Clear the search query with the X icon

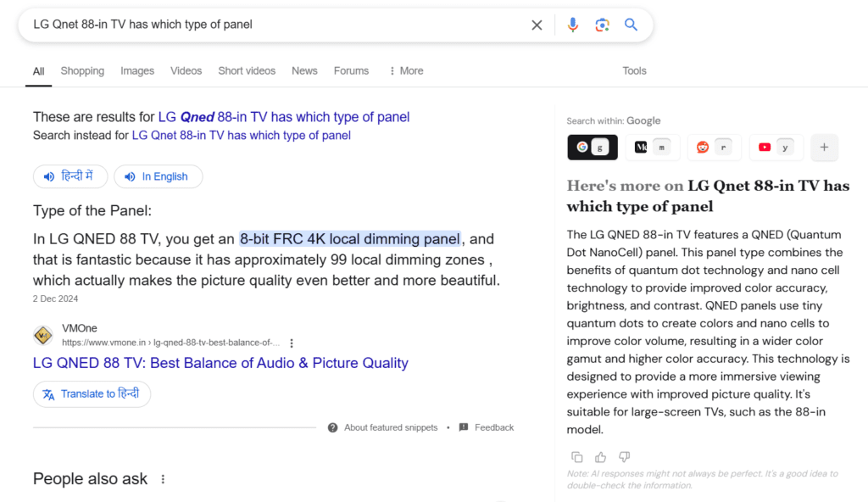(537, 25)
